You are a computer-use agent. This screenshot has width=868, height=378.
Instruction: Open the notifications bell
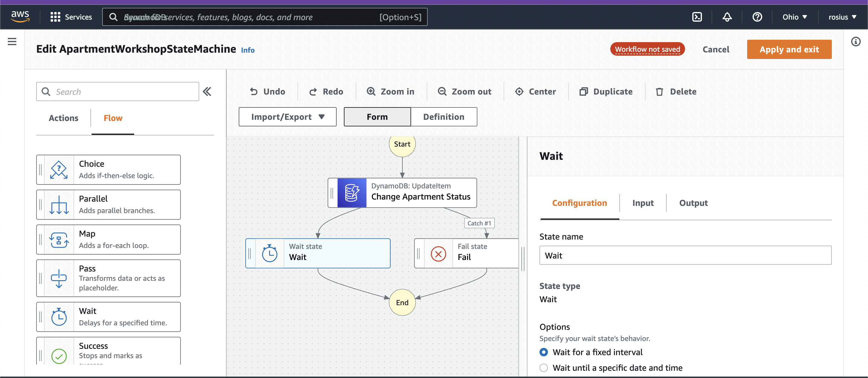(x=727, y=17)
